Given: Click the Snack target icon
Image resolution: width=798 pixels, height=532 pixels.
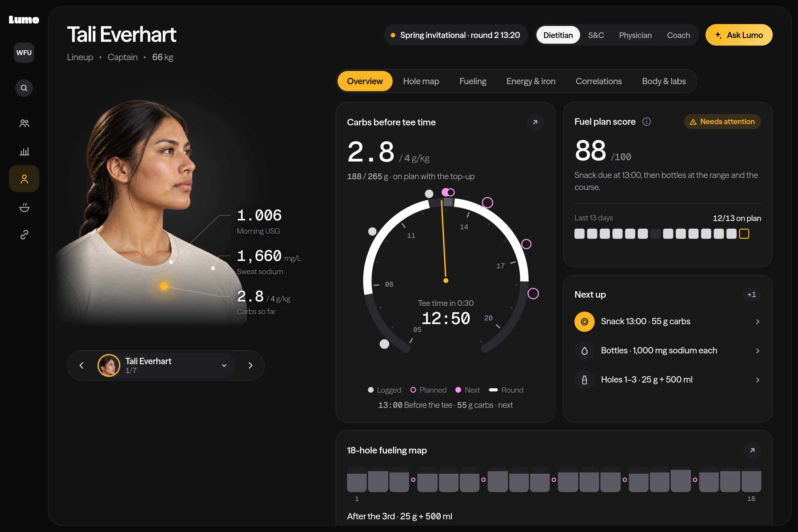Looking at the screenshot, I should click(x=584, y=322).
